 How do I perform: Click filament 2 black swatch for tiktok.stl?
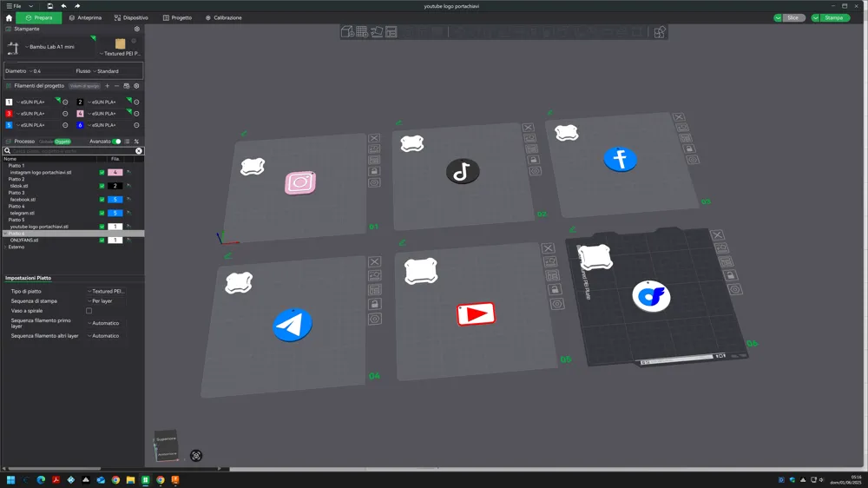pyautogui.click(x=115, y=186)
